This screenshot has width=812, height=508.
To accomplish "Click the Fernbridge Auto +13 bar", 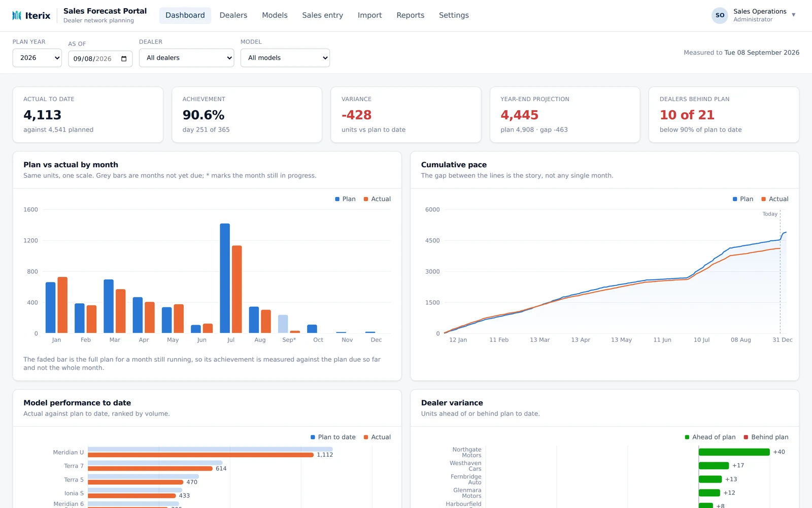I will pos(710,480).
